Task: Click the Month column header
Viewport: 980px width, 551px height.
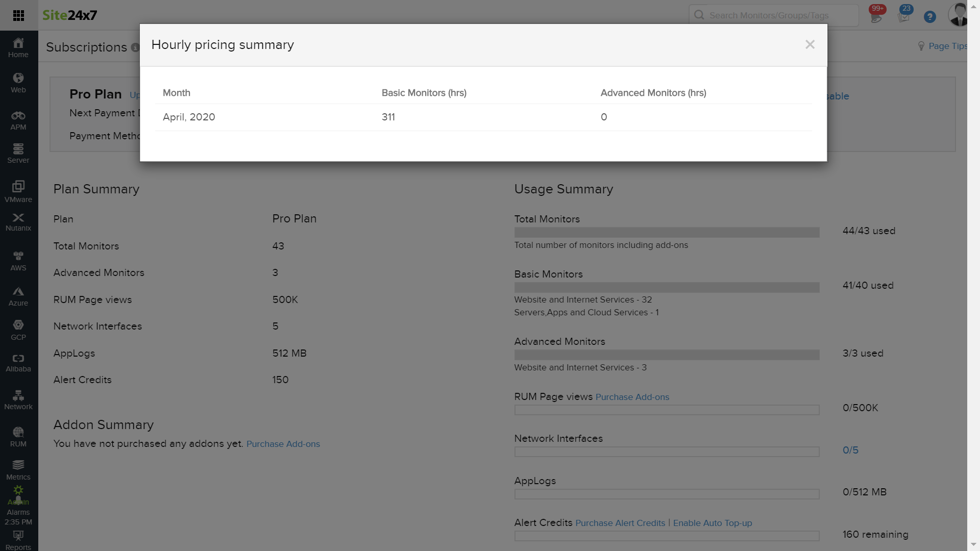Action: click(x=177, y=93)
